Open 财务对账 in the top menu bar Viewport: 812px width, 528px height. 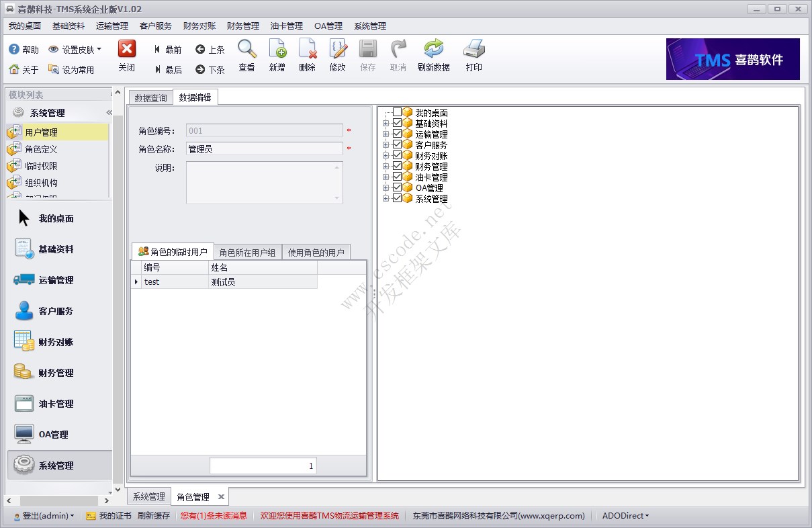(199, 26)
